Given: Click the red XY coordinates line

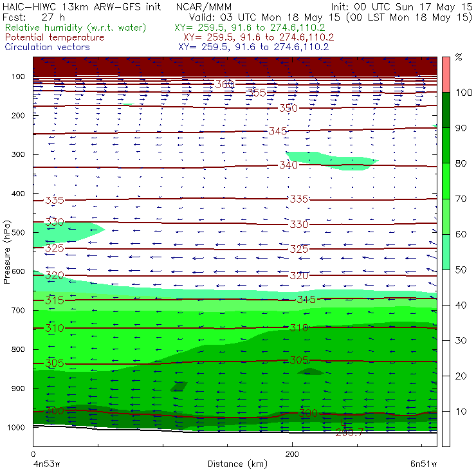Looking at the screenshot, I should [x=259, y=37].
